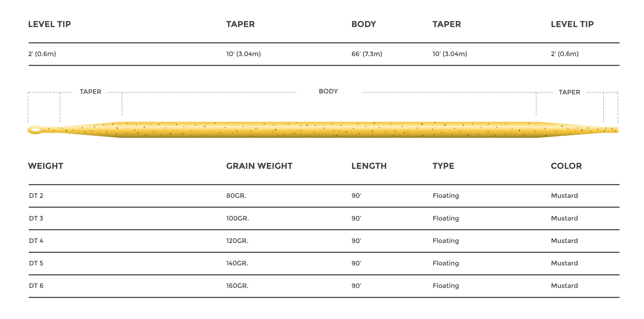
Task: Click the 140GR. grain weight value
Action: (x=237, y=263)
